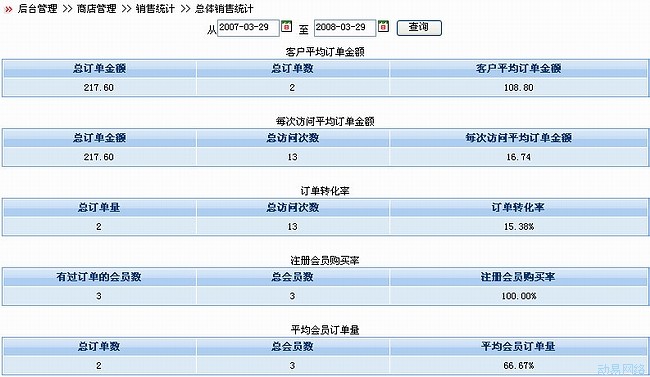Click 每次访问平均订单金额 column header
The width and height of the screenshot is (650, 377).
tap(518, 138)
